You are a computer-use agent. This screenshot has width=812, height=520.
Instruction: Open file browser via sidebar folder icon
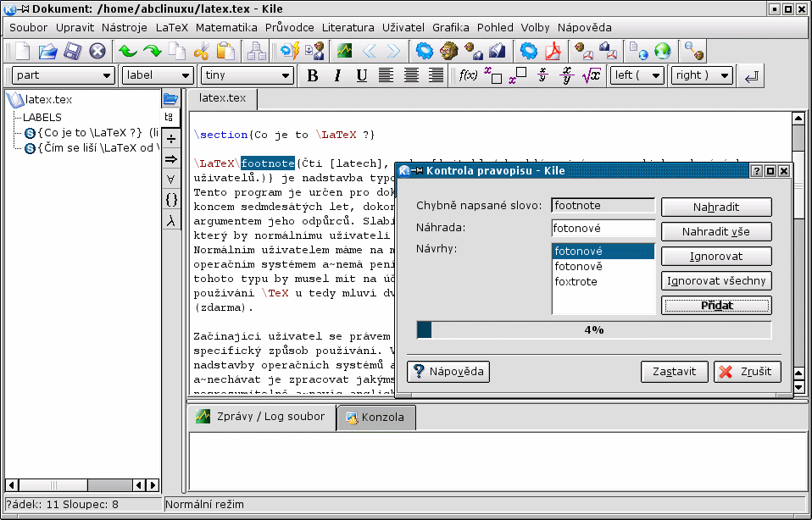171,98
